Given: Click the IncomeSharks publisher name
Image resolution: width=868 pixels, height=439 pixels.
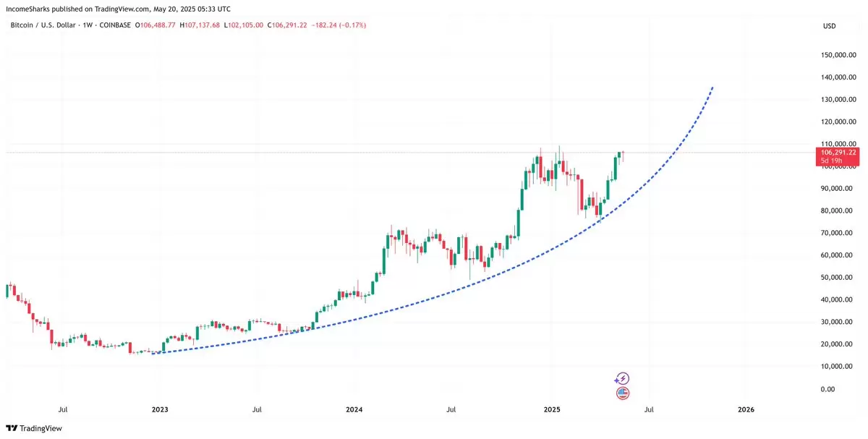Looking at the screenshot, I should (29, 9).
